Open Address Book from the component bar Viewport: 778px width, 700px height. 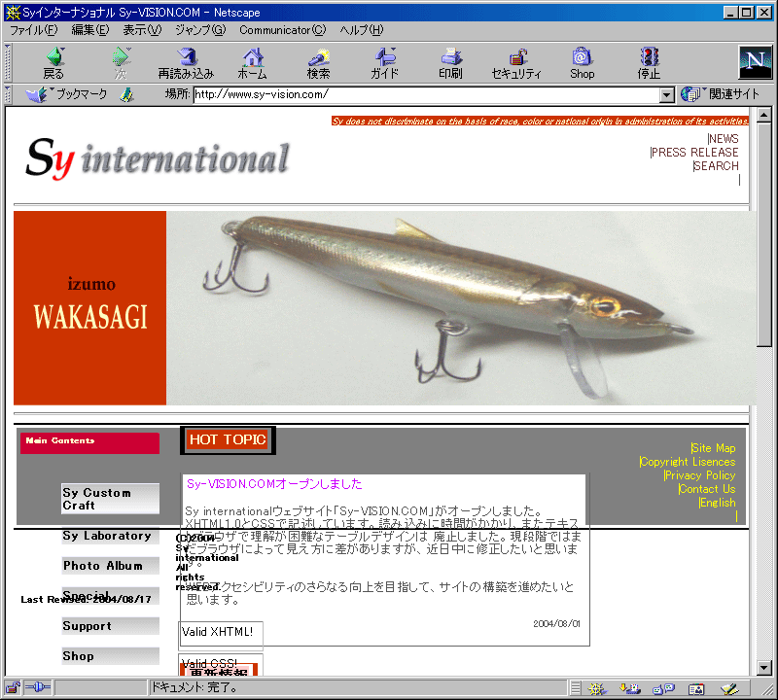pyautogui.click(x=696, y=688)
